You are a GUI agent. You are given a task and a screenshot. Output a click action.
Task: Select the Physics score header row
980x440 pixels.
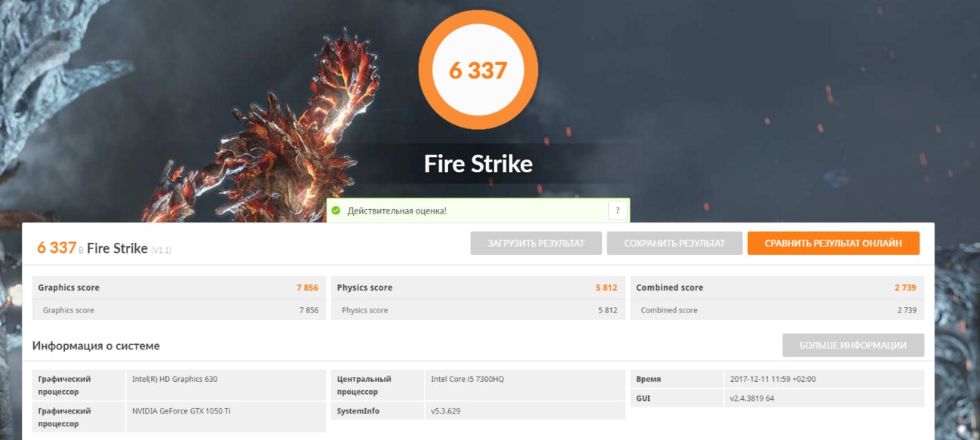(x=478, y=288)
